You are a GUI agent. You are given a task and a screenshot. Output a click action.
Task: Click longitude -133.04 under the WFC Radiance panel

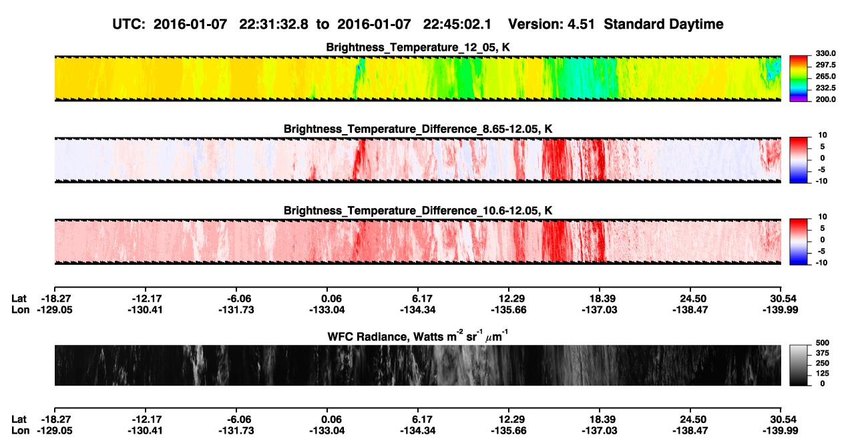[x=327, y=431]
